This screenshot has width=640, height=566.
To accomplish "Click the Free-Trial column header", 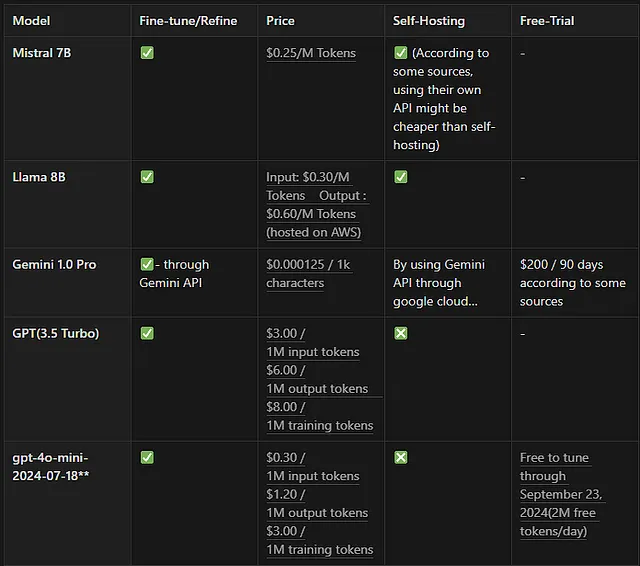I will point(547,20).
